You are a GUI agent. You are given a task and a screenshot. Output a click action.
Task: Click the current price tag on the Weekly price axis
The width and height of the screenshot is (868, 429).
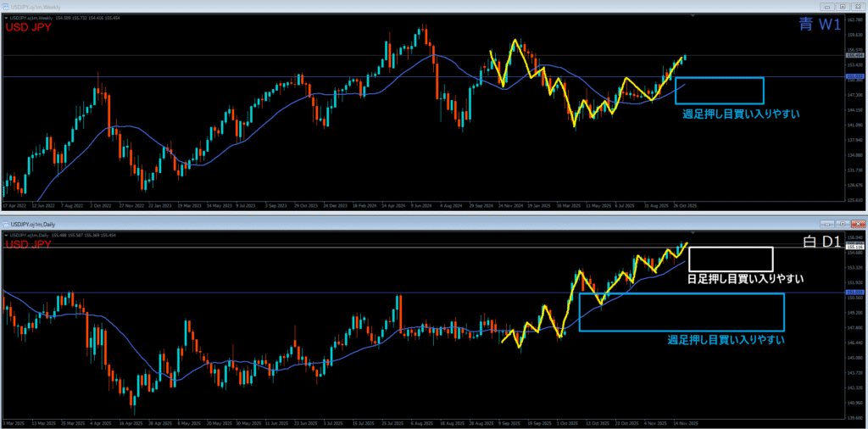pos(854,57)
